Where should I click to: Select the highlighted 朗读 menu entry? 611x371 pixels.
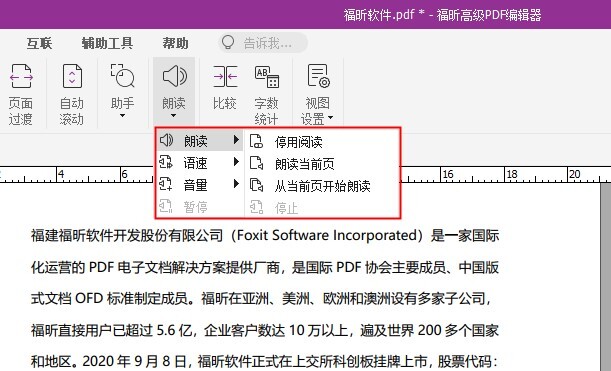tap(200, 140)
